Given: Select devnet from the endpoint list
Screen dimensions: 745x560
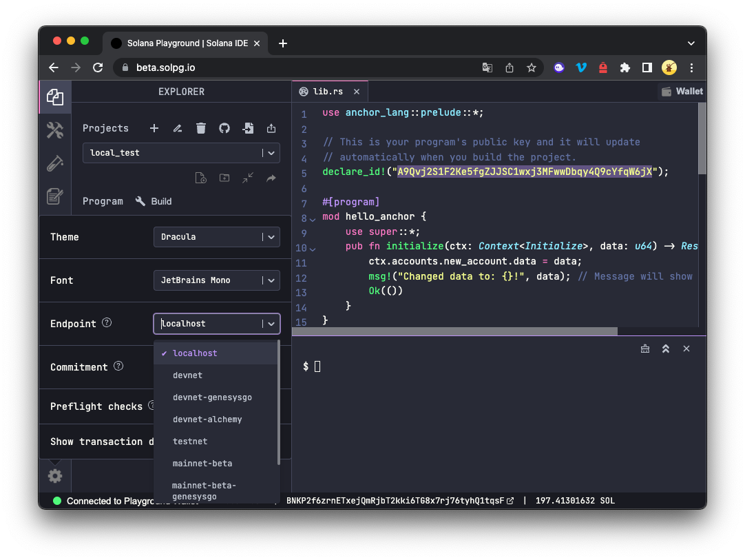Looking at the screenshot, I should point(187,375).
